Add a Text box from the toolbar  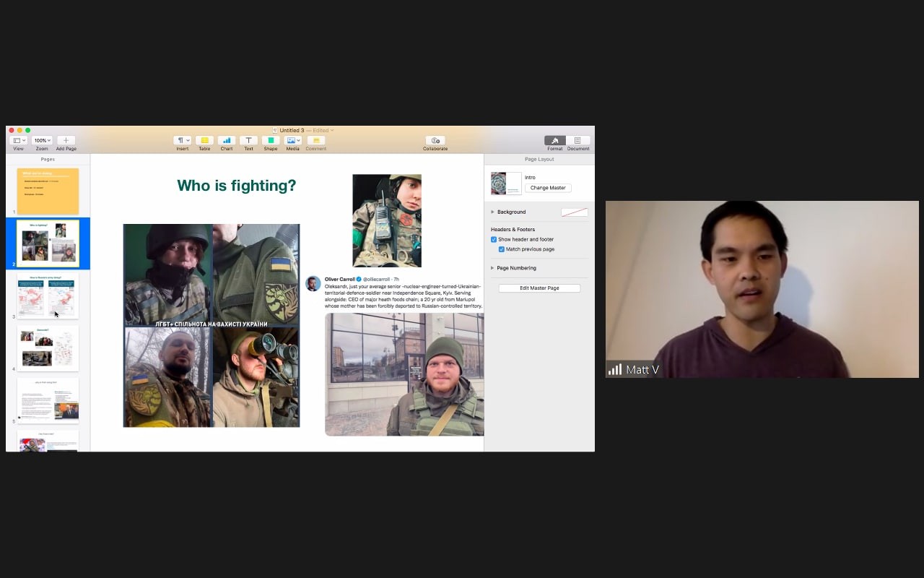(248, 140)
